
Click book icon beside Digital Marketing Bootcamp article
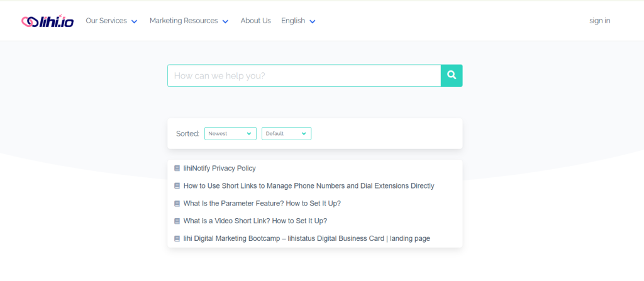[177, 239]
